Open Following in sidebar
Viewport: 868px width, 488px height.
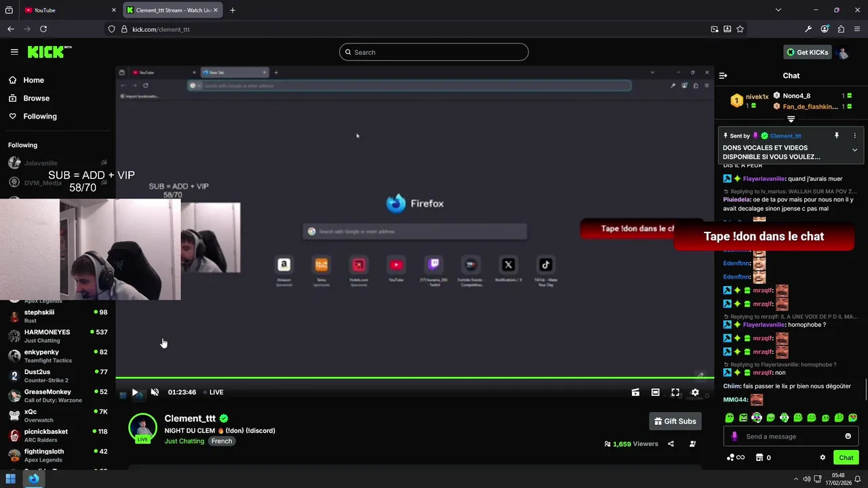point(33,117)
